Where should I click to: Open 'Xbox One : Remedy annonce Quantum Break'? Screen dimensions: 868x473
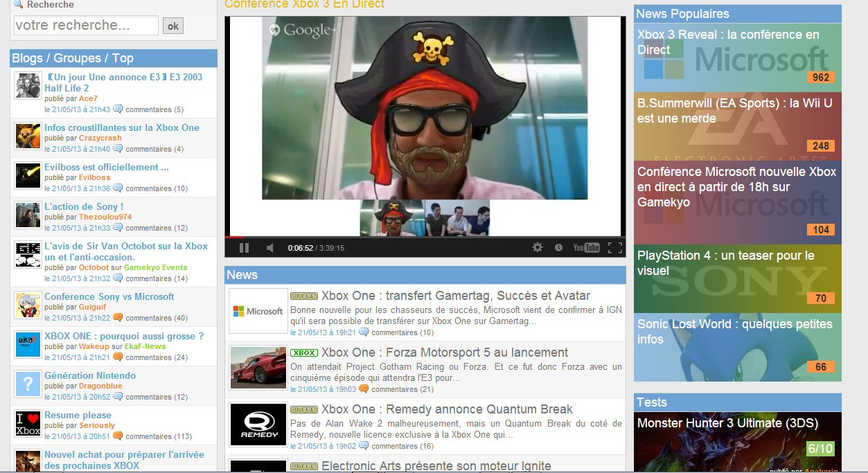448,409
